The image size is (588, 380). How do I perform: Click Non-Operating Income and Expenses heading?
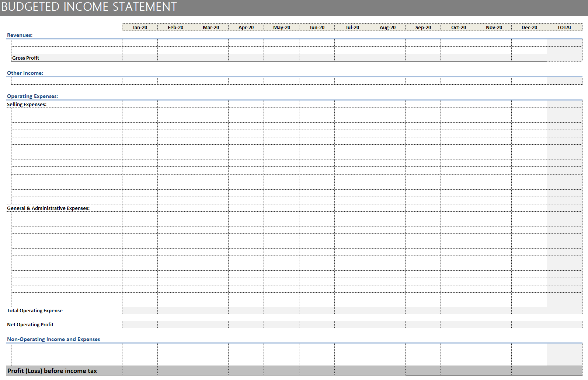click(53, 339)
